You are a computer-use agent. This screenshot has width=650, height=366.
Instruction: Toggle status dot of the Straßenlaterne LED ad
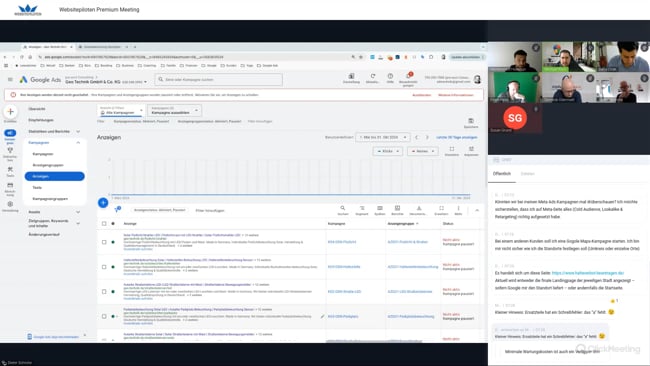113,291
